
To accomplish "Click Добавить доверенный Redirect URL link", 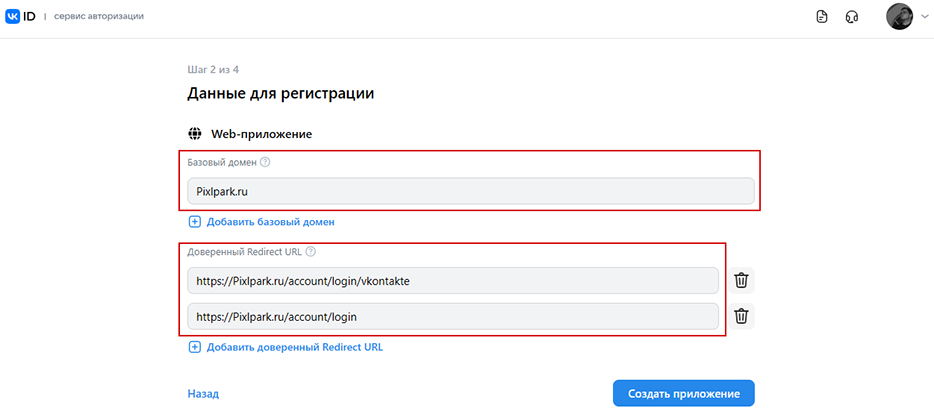I will point(295,347).
